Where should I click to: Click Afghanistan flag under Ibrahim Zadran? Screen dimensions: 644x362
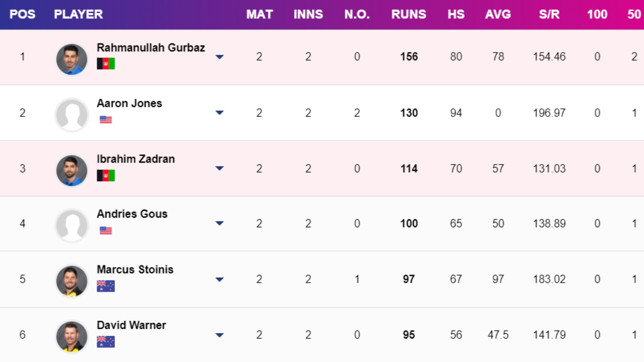pos(106,175)
